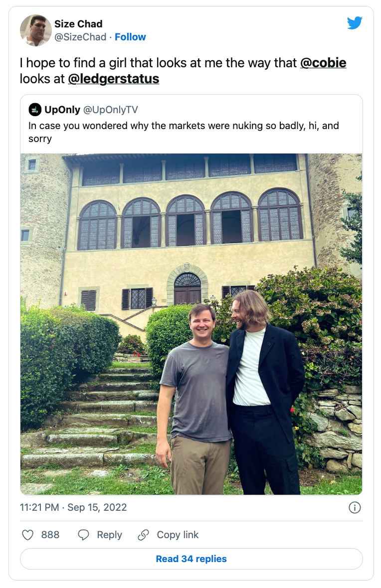Click the copy link chain icon
The width and height of the screenshot is (381, 588).
(x=144, y=535)
